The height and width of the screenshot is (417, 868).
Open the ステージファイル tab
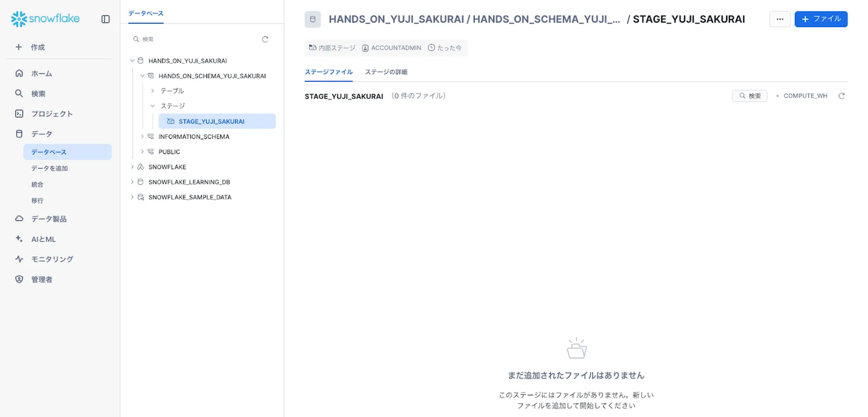coord(329,72)
